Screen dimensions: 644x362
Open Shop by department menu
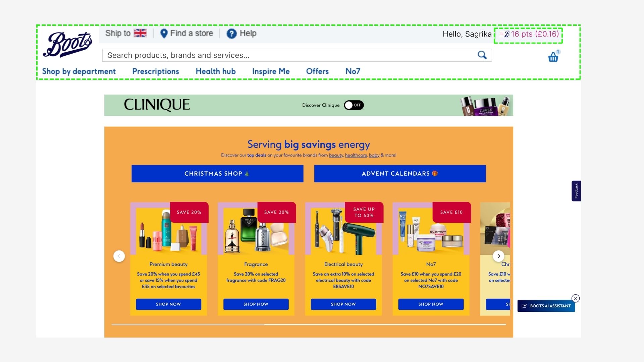tap(79, 71)
